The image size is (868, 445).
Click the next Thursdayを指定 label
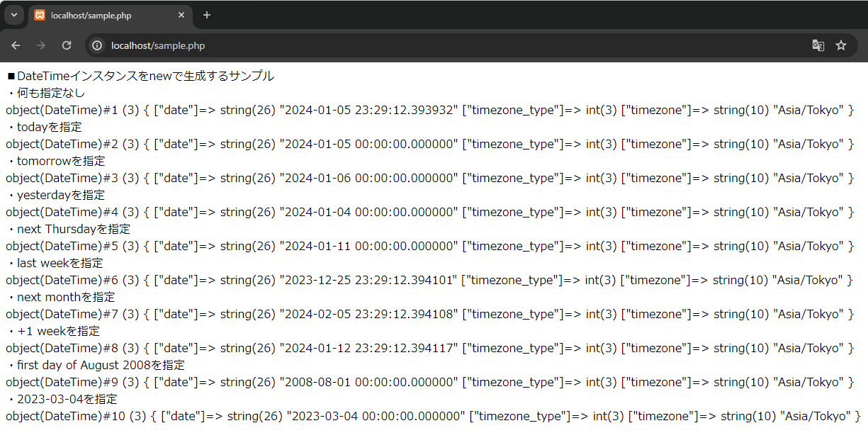[x=69, y=229]
